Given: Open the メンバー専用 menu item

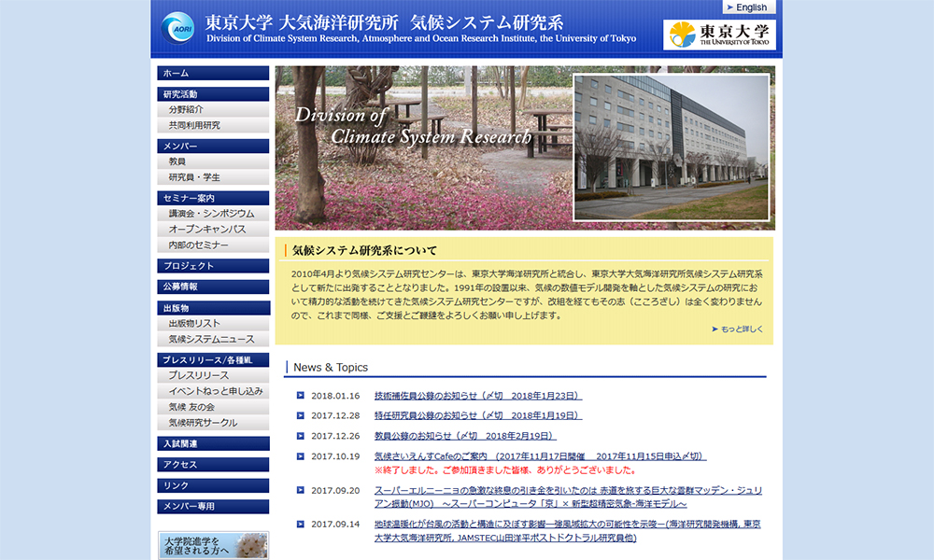Looking at the screenshot, I should pos(213,507).
